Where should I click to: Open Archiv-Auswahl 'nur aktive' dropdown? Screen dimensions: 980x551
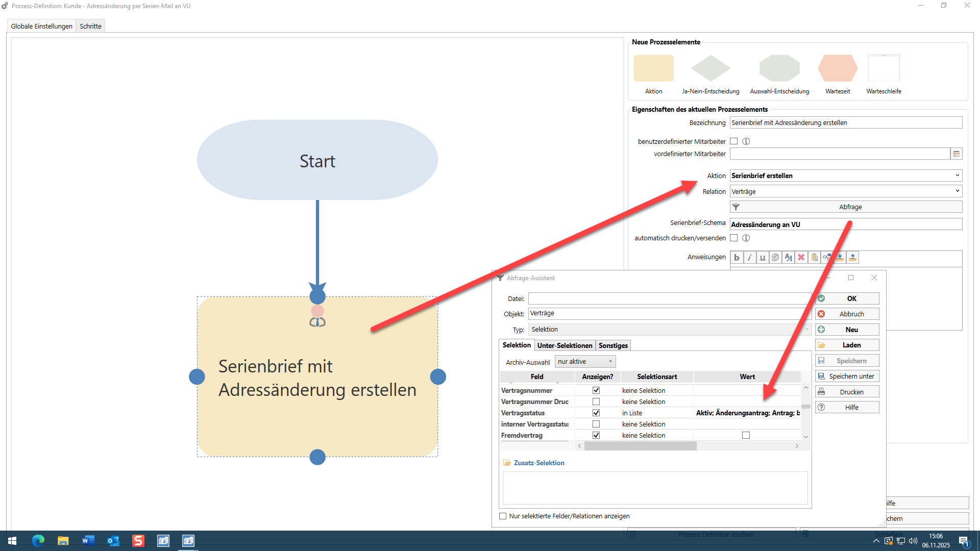(585, 362)
